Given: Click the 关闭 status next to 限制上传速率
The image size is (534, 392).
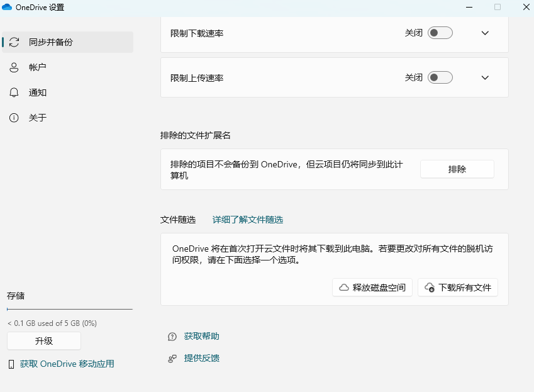Looking at the screenshot, I should pos(413,77).
